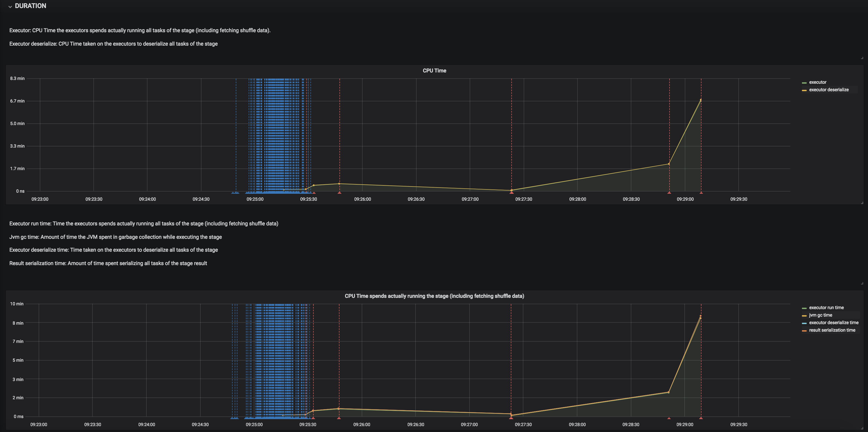Viewport: 868px width, 432px height.
Task: Click the blue executor deserialize time color swatch
Action: (804, 323)
